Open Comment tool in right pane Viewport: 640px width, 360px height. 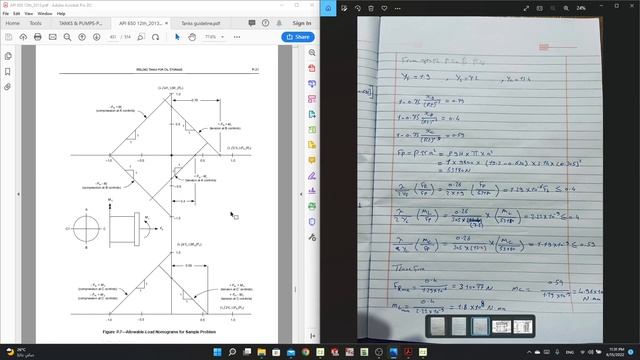pos(312,160)
